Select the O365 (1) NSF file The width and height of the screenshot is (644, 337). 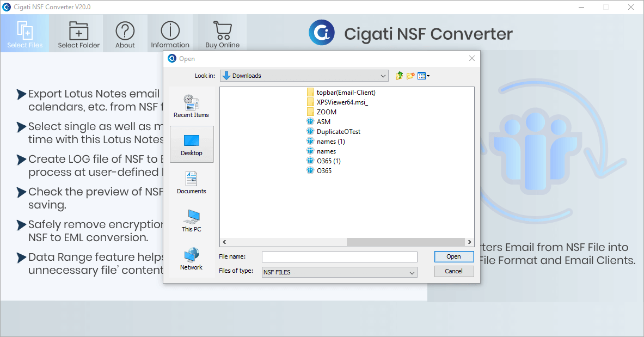pyautogui.click(x=324, y=161)
